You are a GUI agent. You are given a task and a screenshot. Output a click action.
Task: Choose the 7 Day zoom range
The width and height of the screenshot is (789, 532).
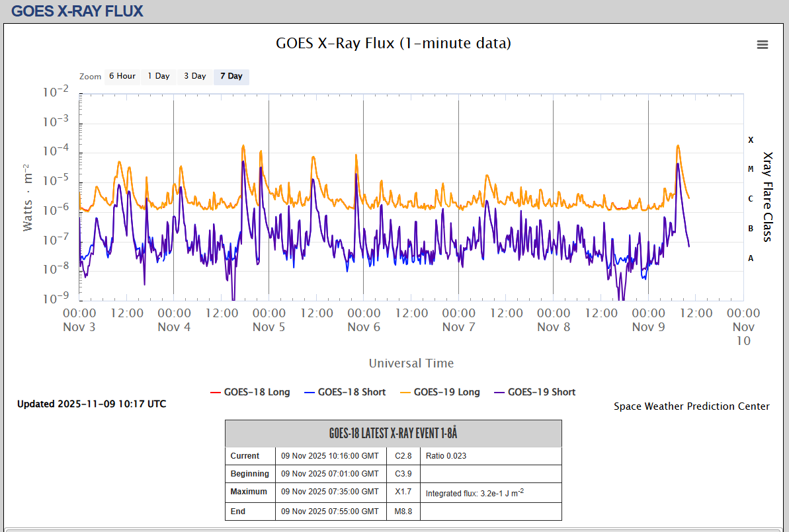point(231,77)
